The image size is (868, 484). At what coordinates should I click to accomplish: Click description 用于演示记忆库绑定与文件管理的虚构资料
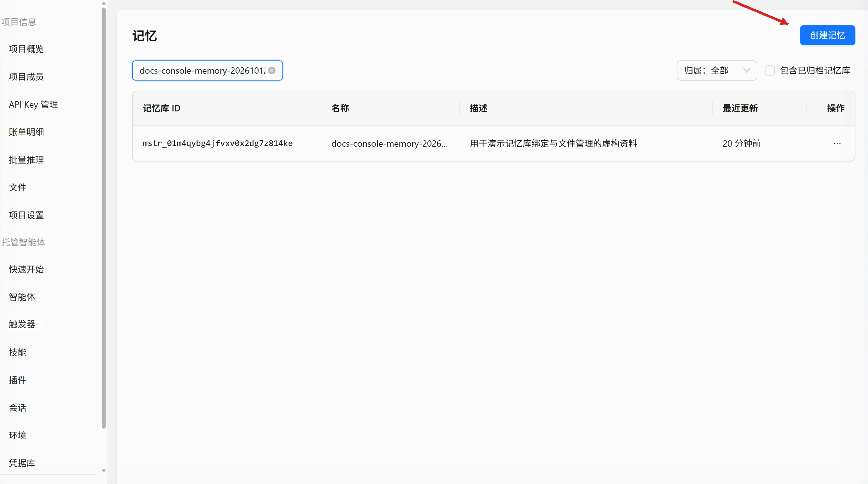click(553, 144)
